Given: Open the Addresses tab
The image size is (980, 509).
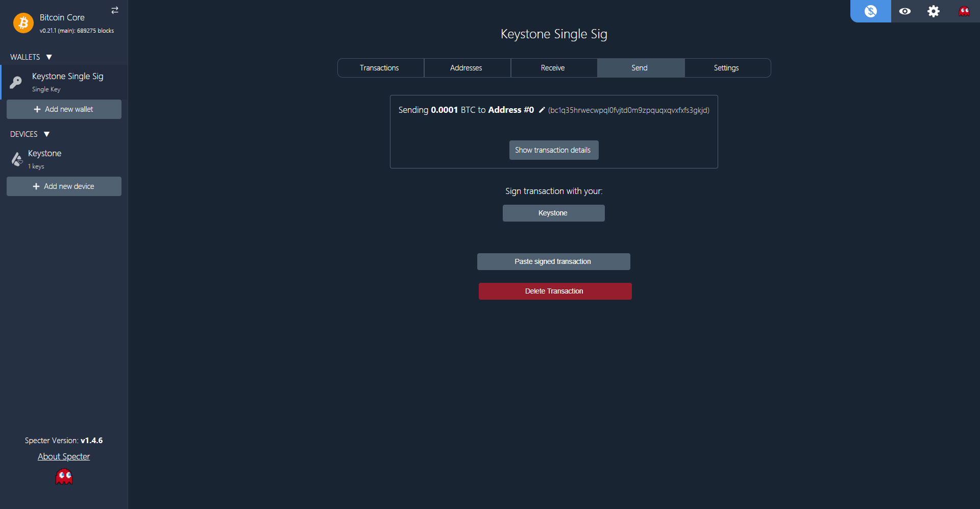Looking at the screenshot, I should tap(466, 67).
